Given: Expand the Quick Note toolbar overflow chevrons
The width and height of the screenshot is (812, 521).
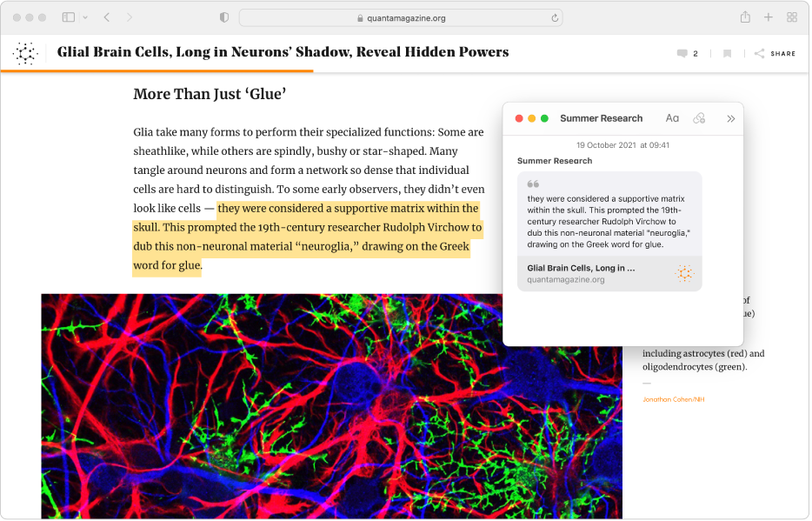Looking at the screenshot, I should 730,118.
